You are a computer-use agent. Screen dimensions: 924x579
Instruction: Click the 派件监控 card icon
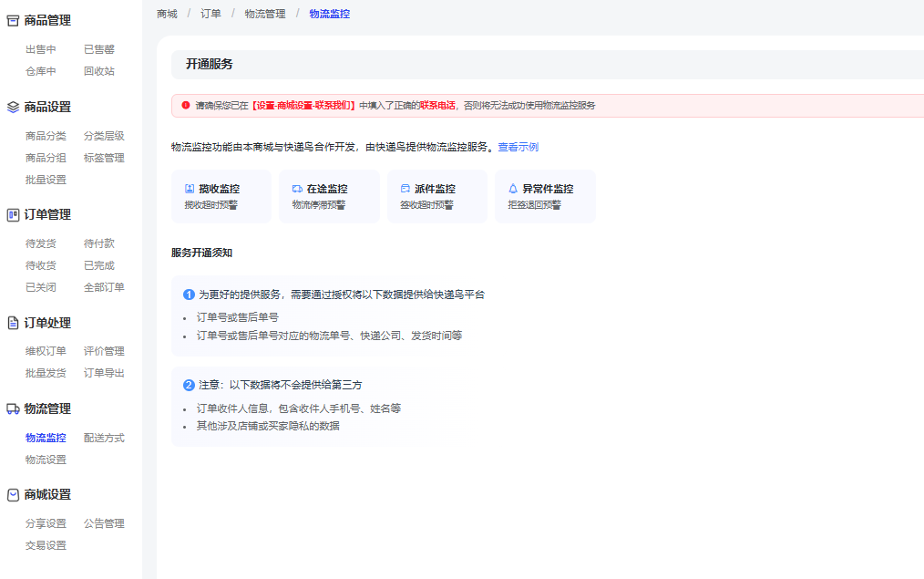406,189
